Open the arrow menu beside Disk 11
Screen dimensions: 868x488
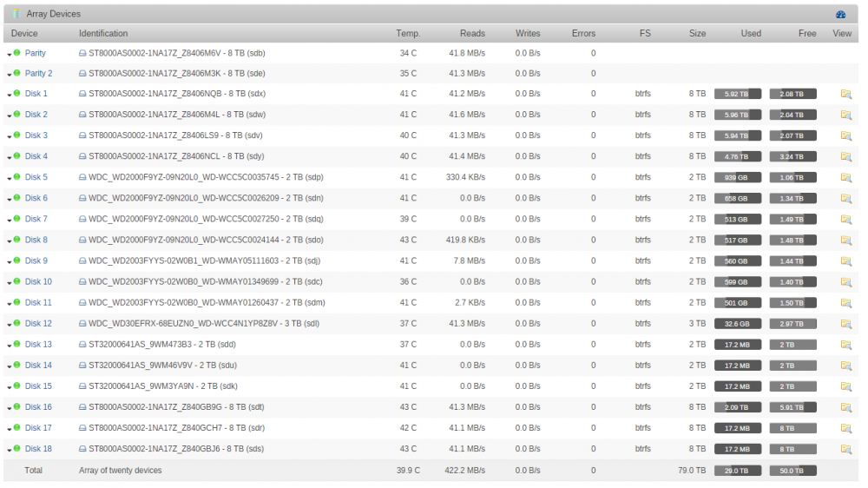click(10, 304)
